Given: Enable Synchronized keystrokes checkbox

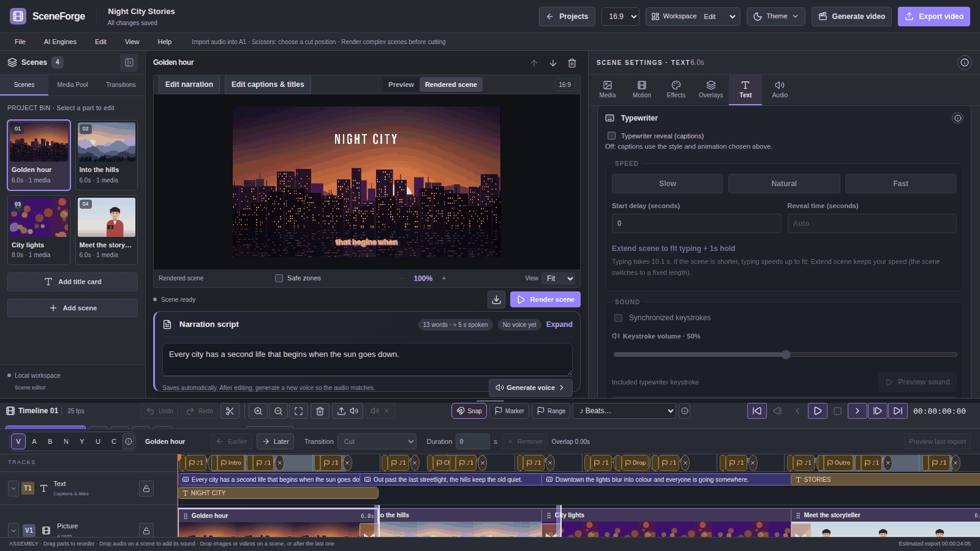Looking at the screenshot, I should pyautogui.click(x=619, y=318).
